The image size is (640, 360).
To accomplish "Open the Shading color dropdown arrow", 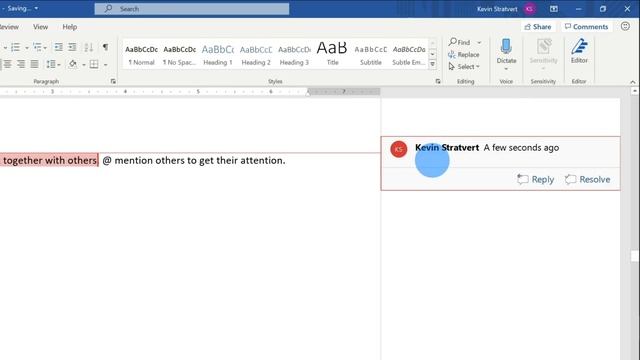I will pyautogui.click(x=84, y=64).
